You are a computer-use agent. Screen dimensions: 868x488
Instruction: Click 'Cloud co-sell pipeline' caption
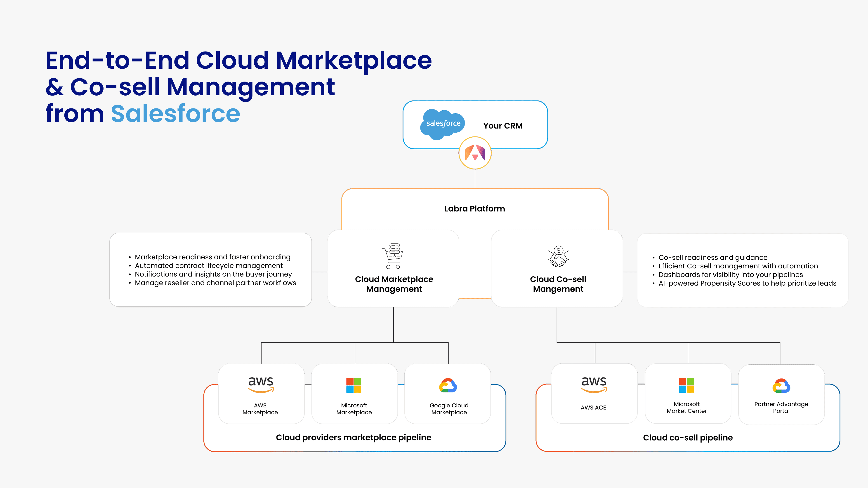coord(688,437)
